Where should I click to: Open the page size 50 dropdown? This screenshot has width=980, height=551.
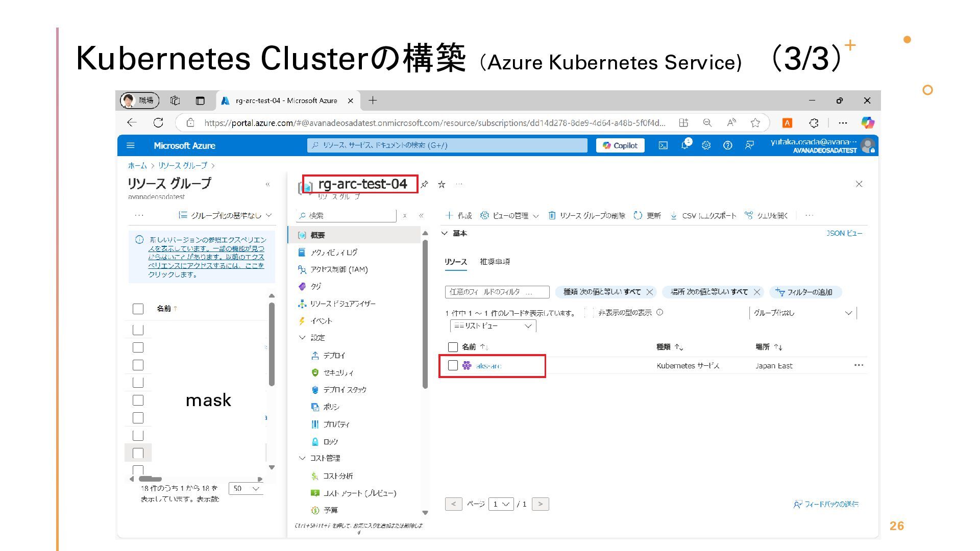click(246, 489)
